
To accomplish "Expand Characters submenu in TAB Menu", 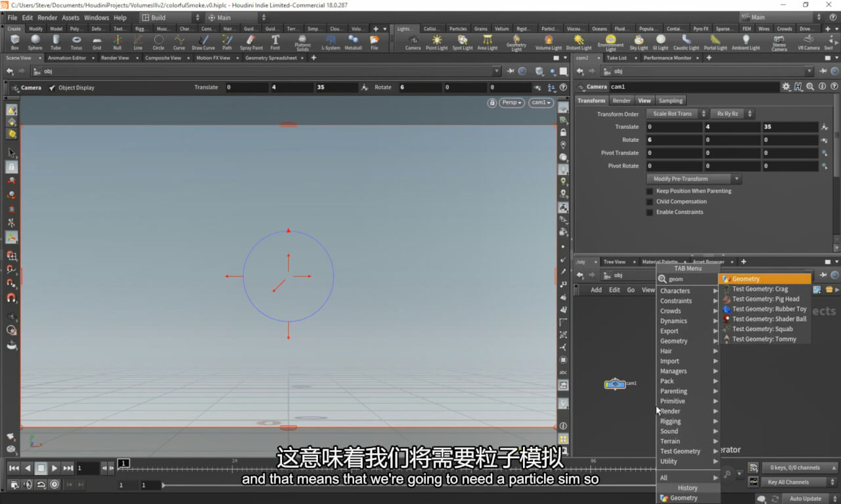I will click(x=689, y=291).
